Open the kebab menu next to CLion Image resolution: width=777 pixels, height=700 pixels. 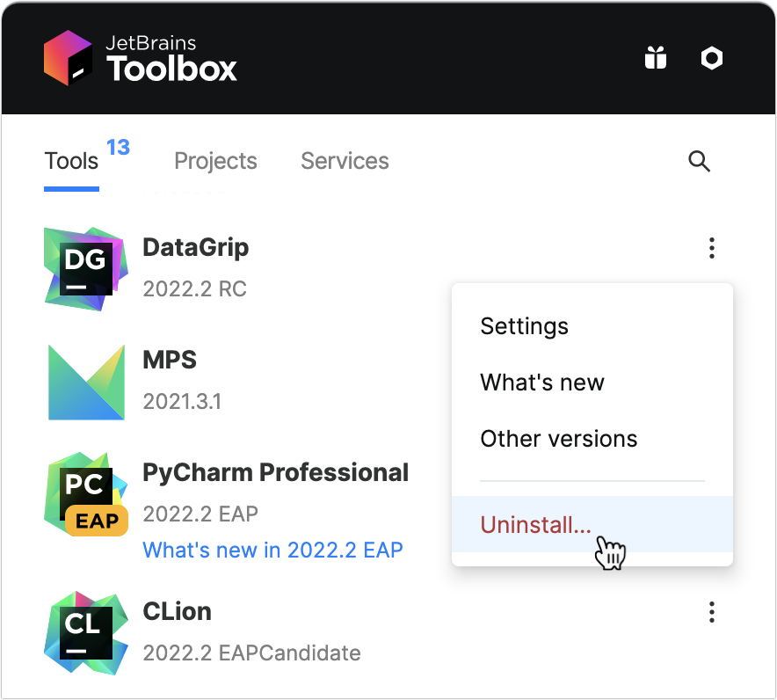coord(711,611)
